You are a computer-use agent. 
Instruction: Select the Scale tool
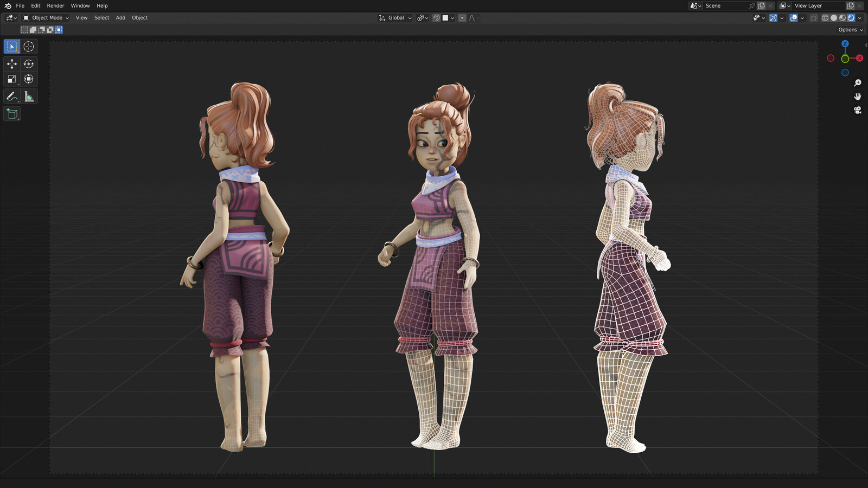[12, 79]
